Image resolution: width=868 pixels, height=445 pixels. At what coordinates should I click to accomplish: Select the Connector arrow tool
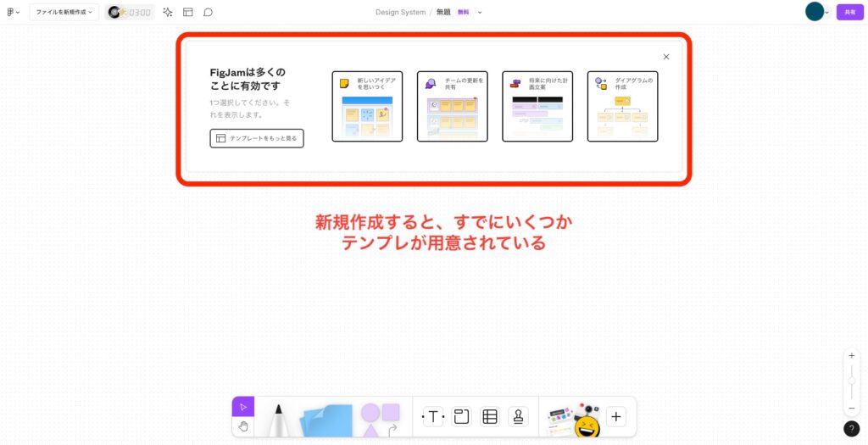point(392,430)
